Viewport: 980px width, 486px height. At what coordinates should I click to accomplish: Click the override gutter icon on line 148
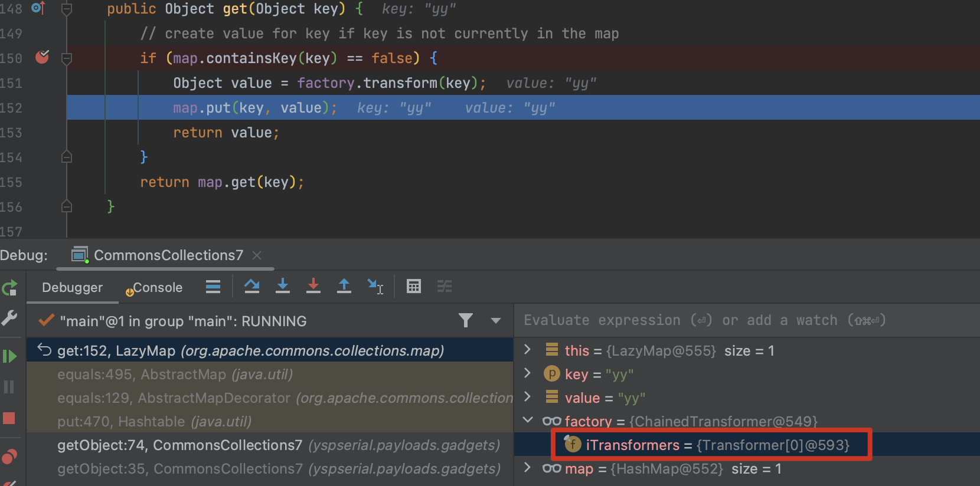click(38, 8)
